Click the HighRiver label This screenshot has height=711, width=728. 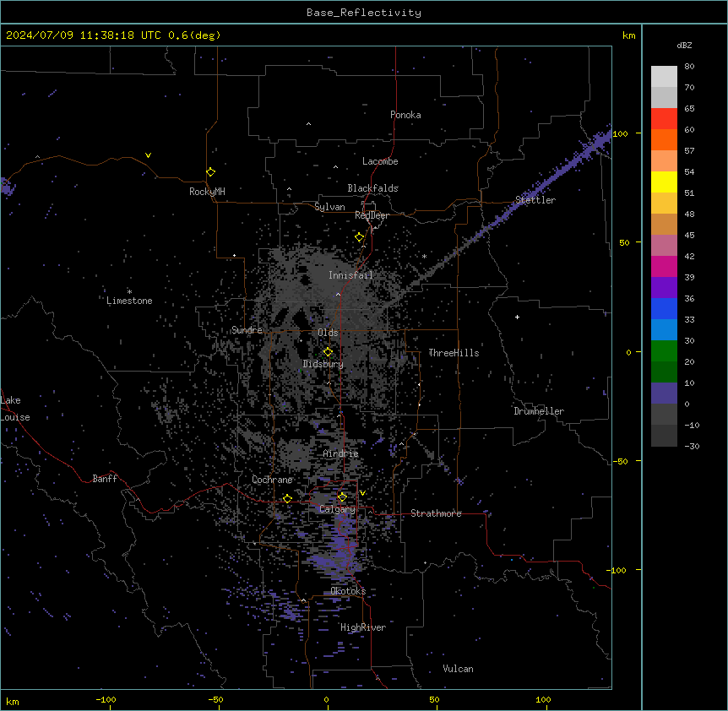click(363, 627)
